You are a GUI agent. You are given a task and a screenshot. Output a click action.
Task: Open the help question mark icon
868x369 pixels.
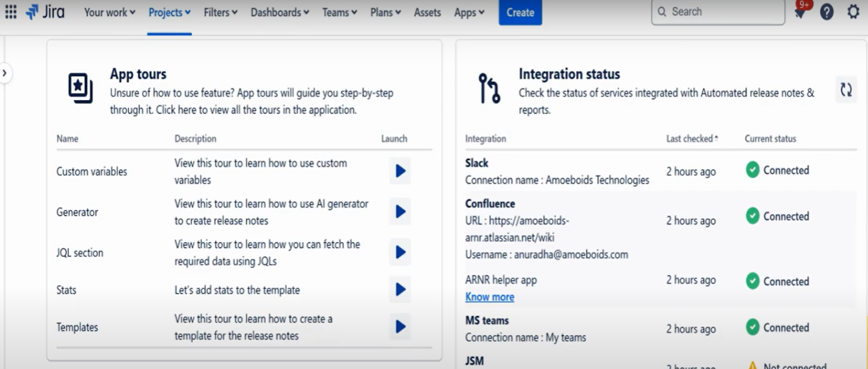tap(827, 12)
